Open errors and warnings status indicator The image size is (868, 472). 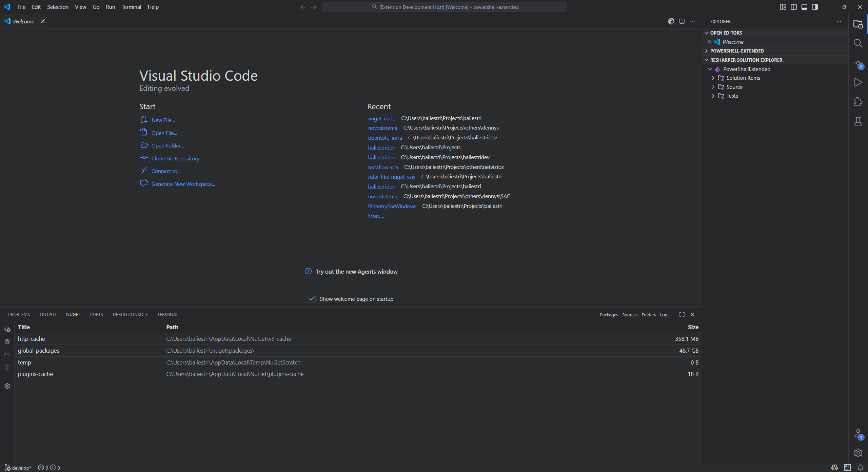pyautogui.click(x=49, y=468)
